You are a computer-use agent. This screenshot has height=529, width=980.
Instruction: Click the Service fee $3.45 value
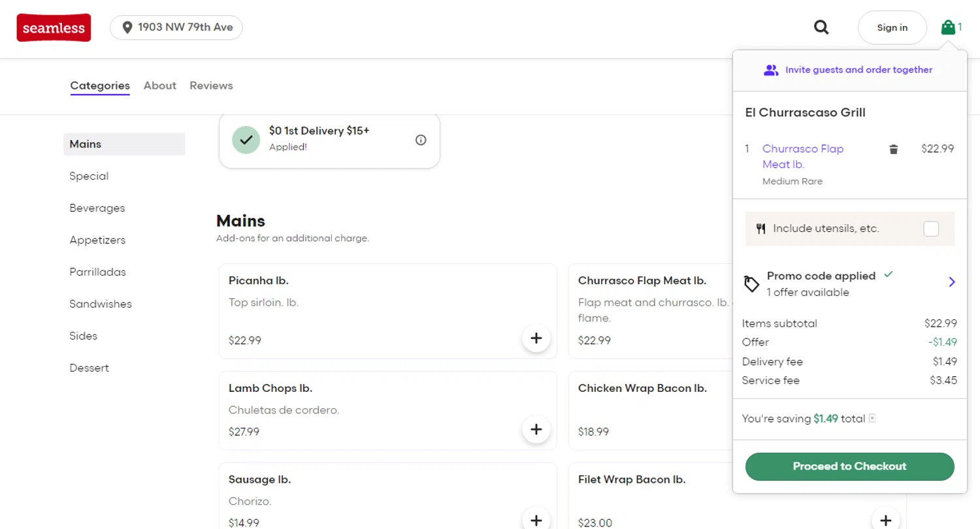(x=943, y=381)
